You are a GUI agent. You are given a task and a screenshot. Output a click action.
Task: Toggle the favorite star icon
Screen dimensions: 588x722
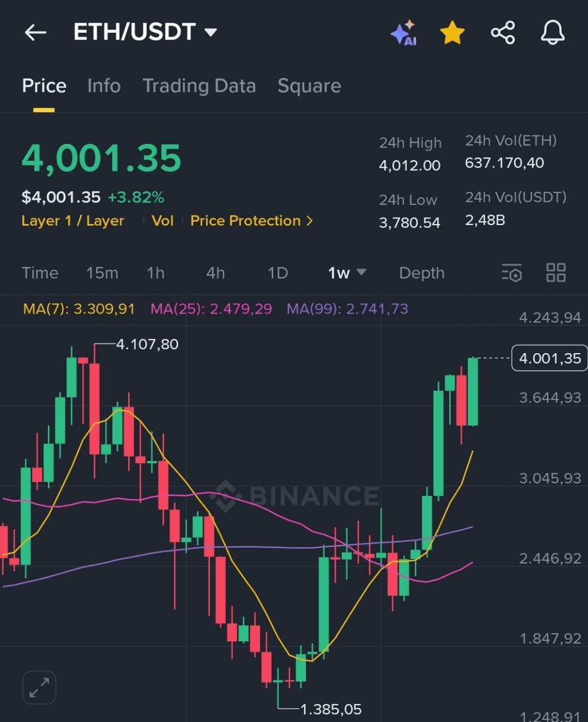453,33
